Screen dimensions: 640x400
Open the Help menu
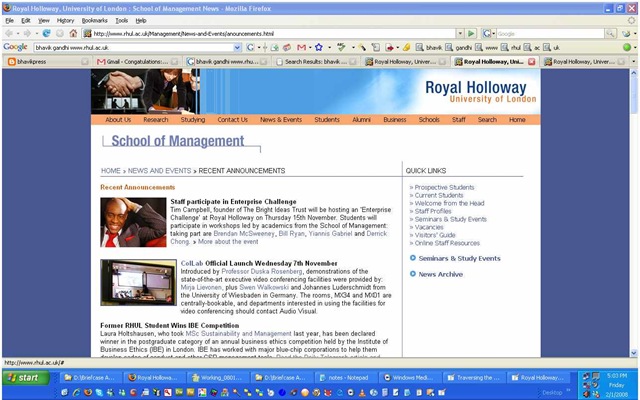[x=141, y=20]
